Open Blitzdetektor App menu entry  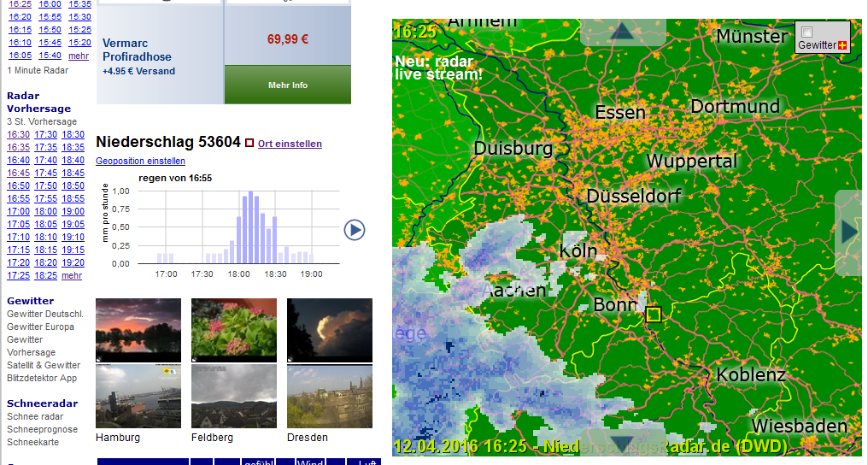(42, 378)
